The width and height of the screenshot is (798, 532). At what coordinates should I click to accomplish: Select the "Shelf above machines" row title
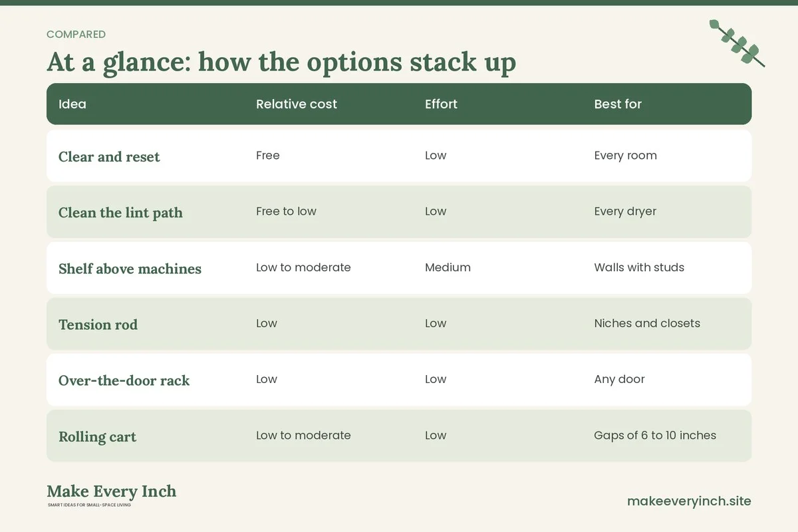point(130,269)
